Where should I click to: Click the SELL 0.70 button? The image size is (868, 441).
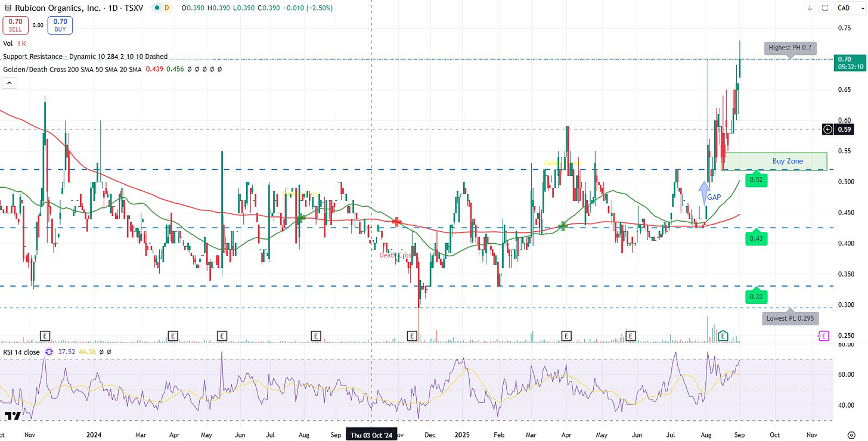(x=14, y=25)
